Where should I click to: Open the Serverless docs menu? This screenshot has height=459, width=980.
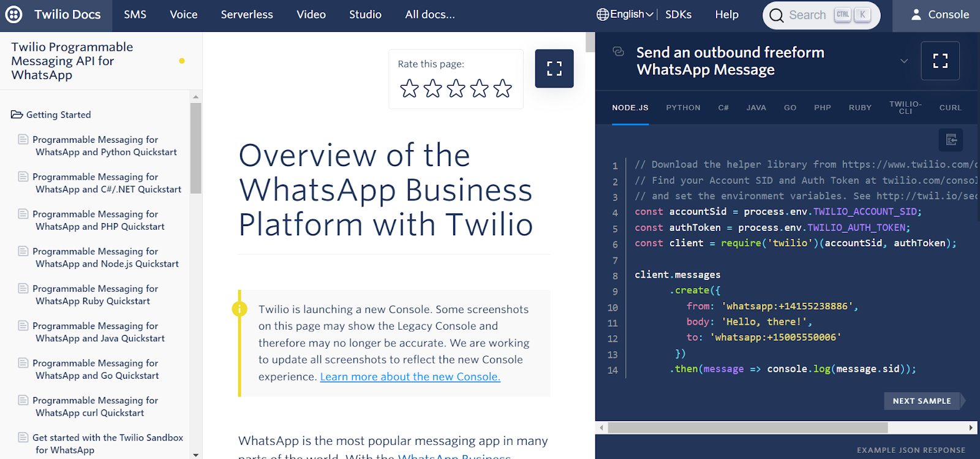click(247, 14)
